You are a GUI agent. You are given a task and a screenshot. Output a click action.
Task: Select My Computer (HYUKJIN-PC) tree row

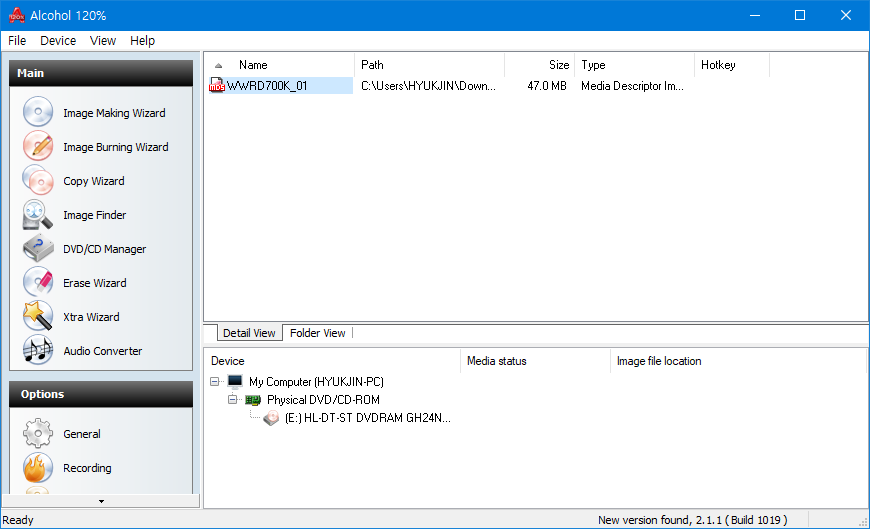(x=316, y=381)
